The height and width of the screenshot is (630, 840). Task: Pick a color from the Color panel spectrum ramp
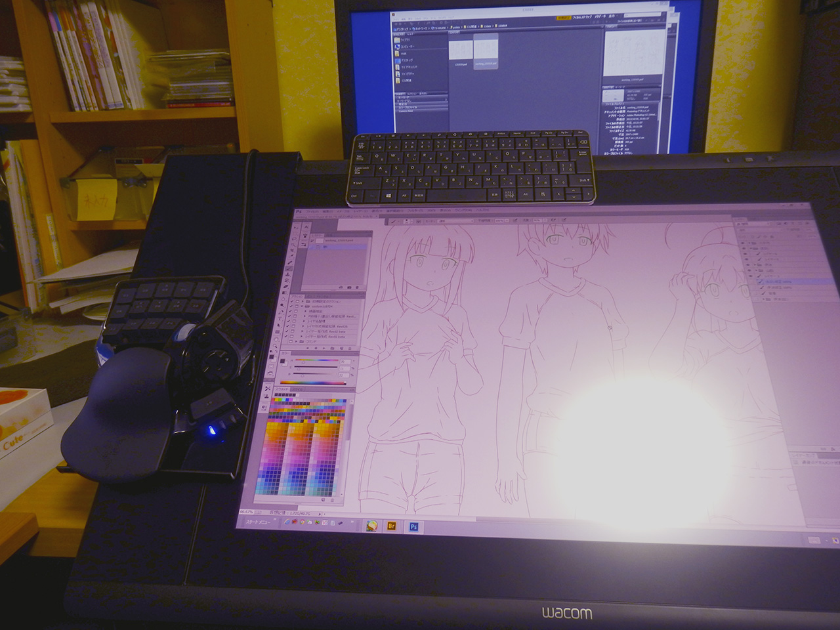tap(313, 383)
